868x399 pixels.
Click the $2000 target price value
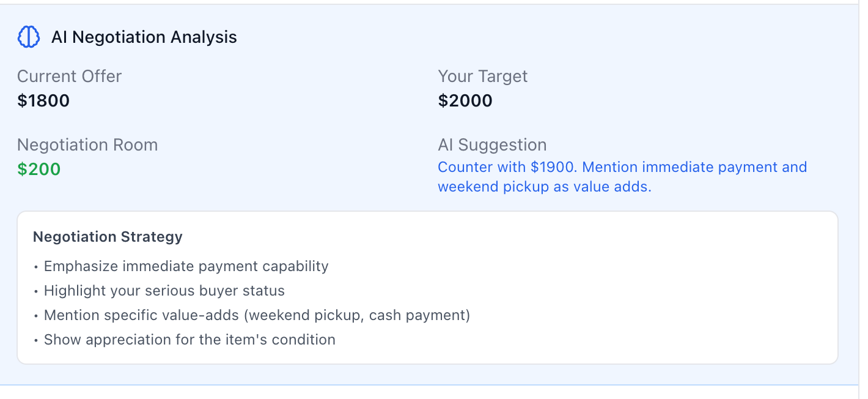[x=465, y=100]
